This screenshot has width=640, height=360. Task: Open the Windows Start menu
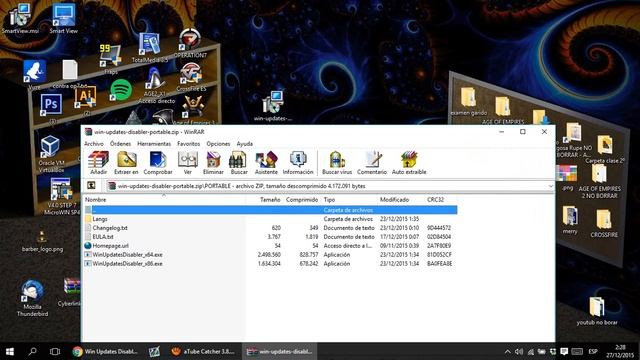[x=10, y=351]
